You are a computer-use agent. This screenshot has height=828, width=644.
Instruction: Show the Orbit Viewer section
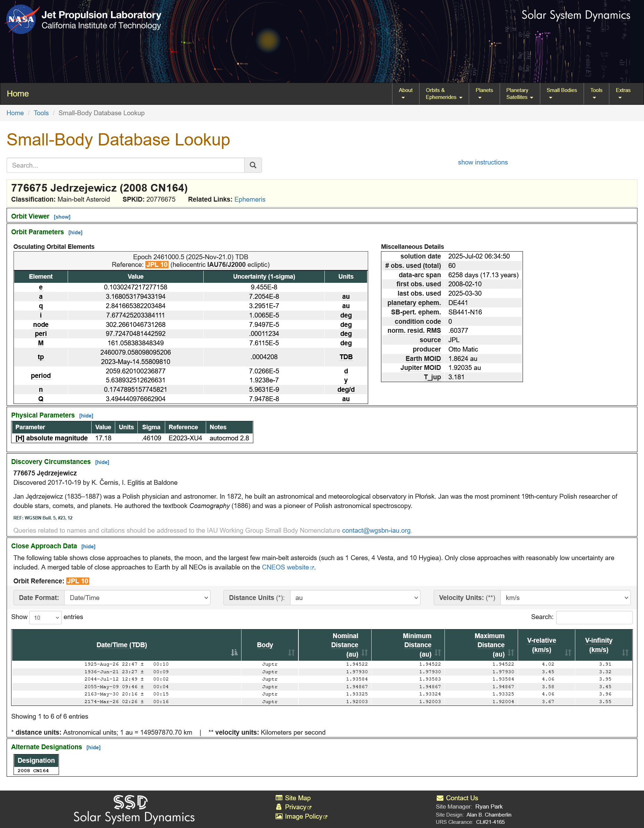point(62,217)
